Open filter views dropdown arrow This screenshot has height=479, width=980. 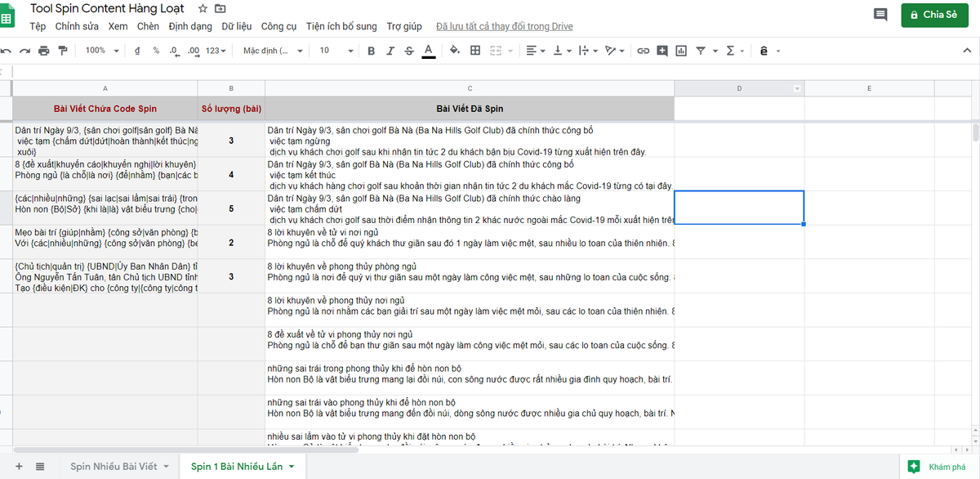pos(715,51)
